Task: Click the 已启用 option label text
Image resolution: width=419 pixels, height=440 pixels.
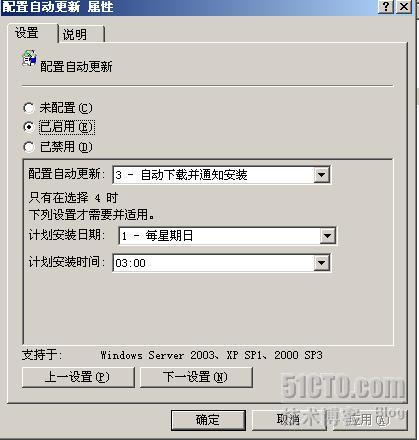Action: [67, 127]
